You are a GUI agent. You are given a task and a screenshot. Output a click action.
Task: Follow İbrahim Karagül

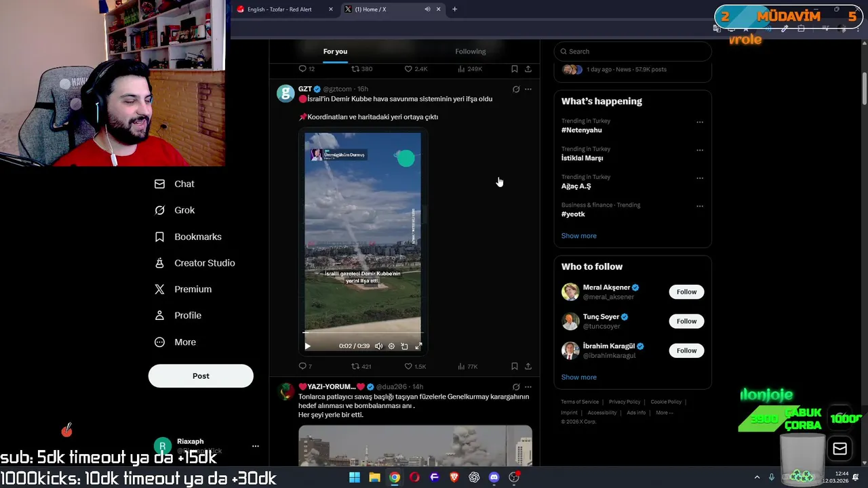click(x=686, y=350)
